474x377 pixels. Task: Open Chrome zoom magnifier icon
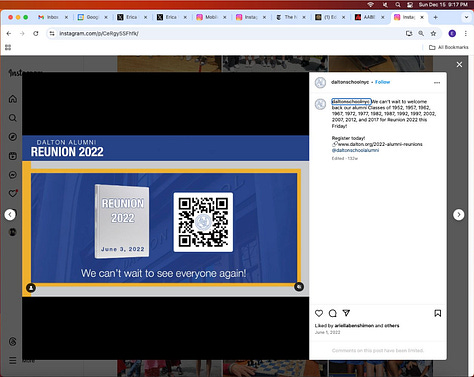(421, 33)
